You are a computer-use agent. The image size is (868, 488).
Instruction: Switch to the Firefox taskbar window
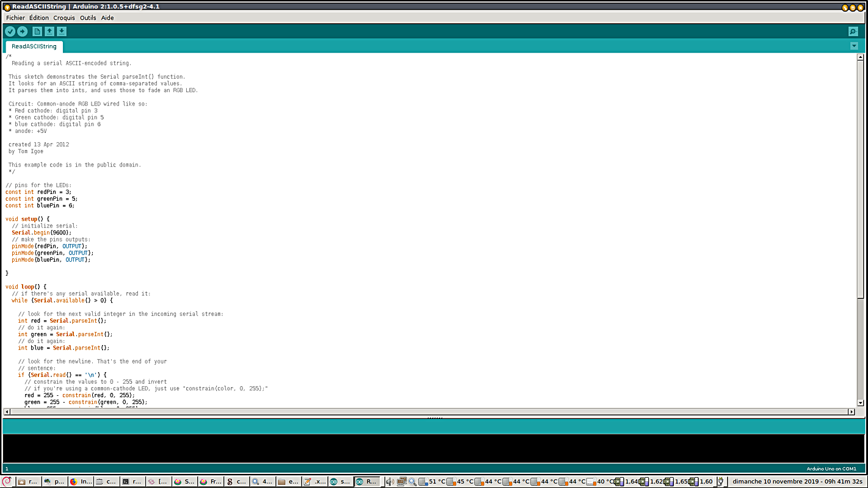(x=81, y=481)
